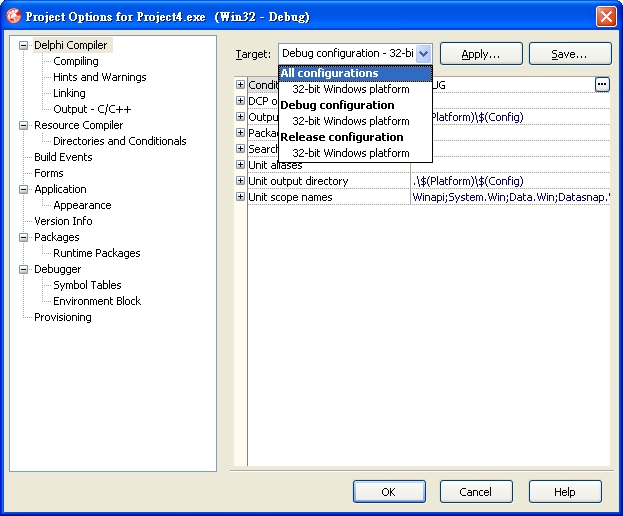Select Application in the tree

tap(60, 189)
